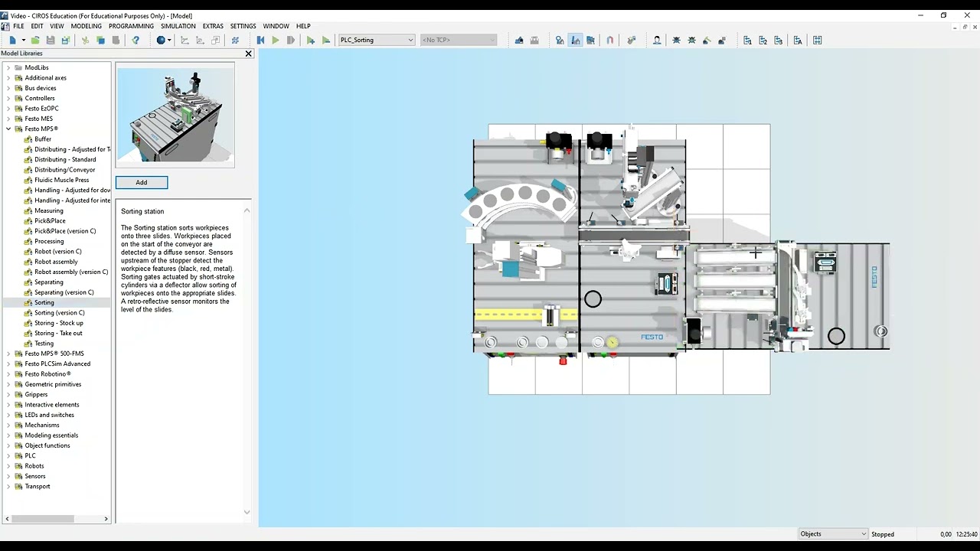
Task: Open dropdown arrow next to New icon
Action: pos(23,40)
